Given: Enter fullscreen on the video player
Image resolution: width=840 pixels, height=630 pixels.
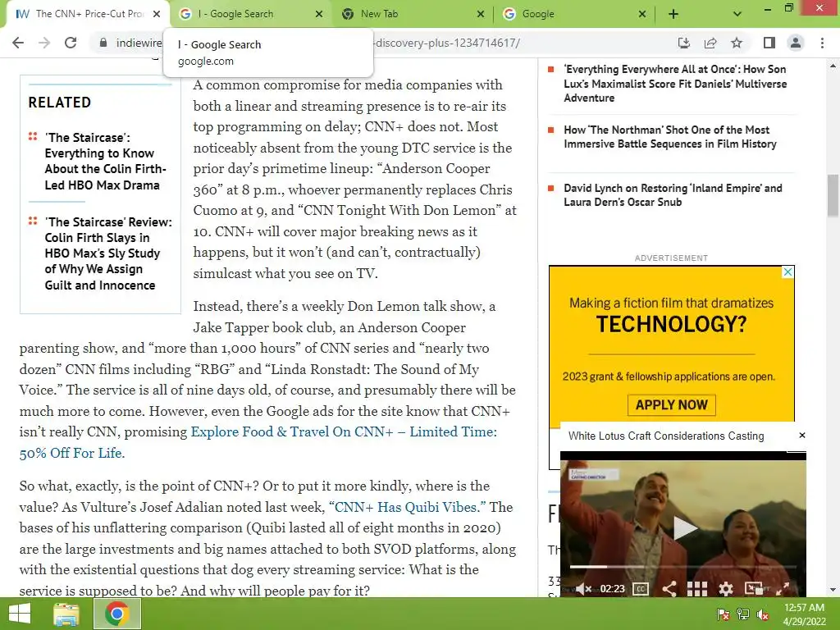Looking at the screenshot, I should [782, 589].
